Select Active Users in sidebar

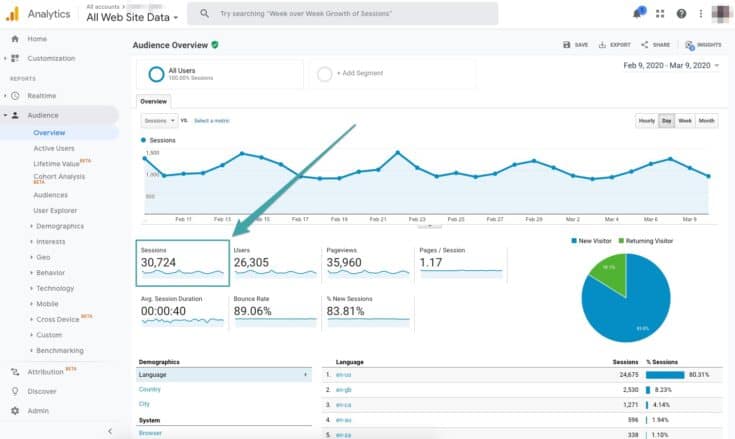pos(54,148)
